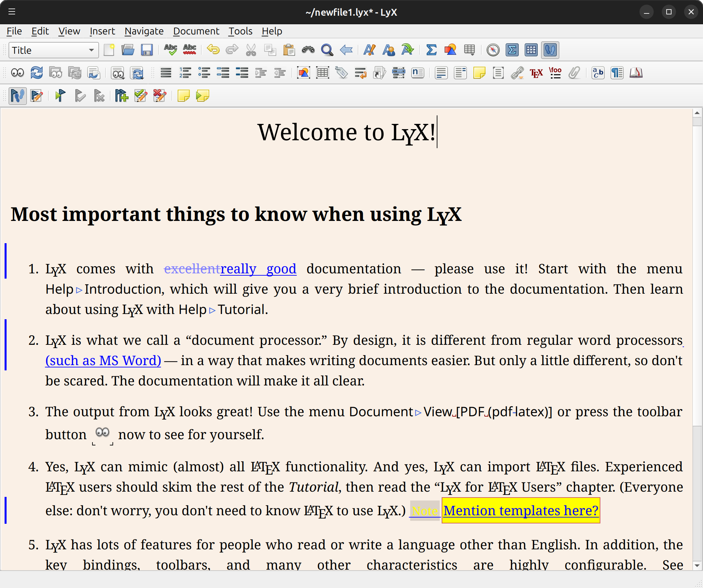Click the magnifier advanced search icon
Image resolution: width=703 pixels, height=588 pixels.
point(327,50)
